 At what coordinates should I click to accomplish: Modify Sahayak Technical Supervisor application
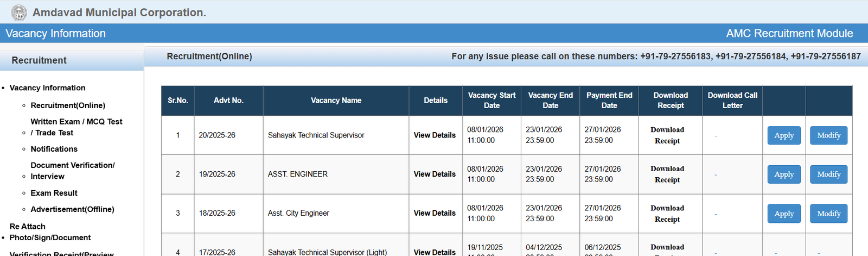coord(828,135)
